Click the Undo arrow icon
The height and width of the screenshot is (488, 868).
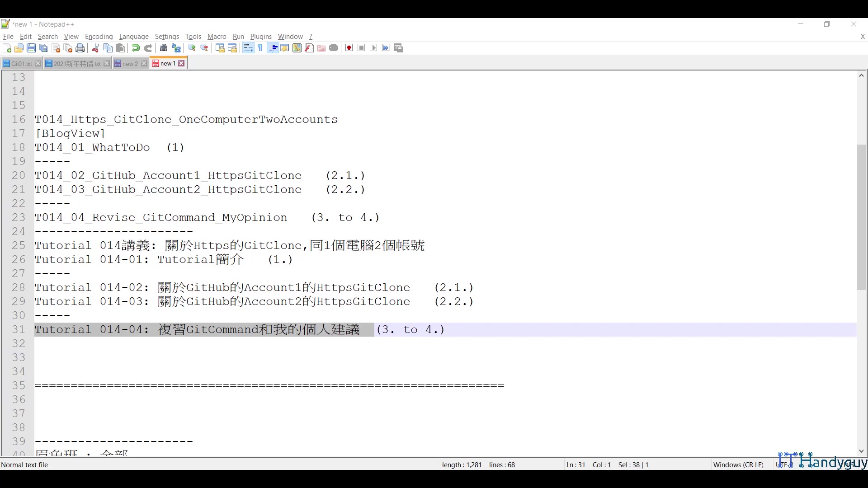136,48
